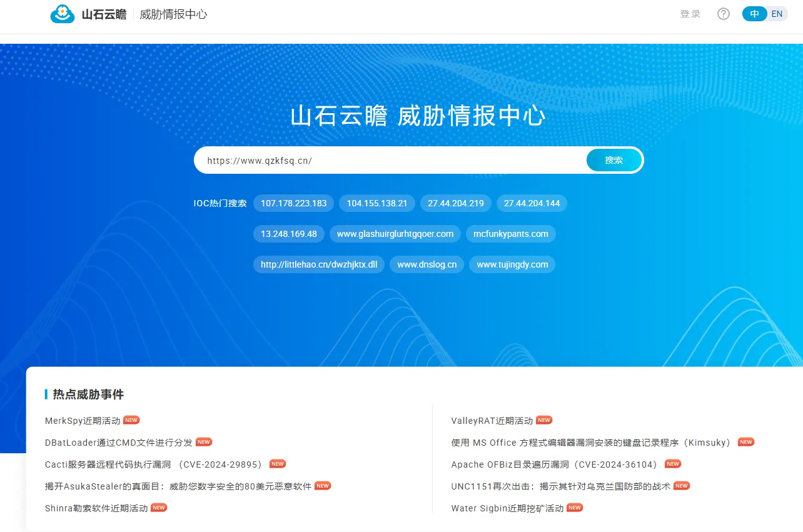Click the large 山石云瞻 威胁情报中心 banner title
Viewport: 803px width, 532px height.
pos(418,116)
